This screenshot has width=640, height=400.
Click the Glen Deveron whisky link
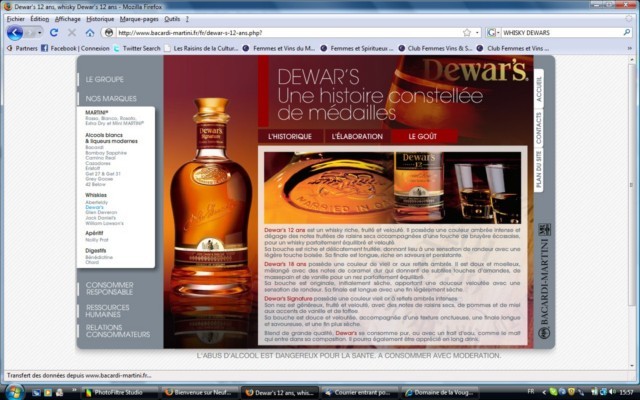[x=103, y=212]
